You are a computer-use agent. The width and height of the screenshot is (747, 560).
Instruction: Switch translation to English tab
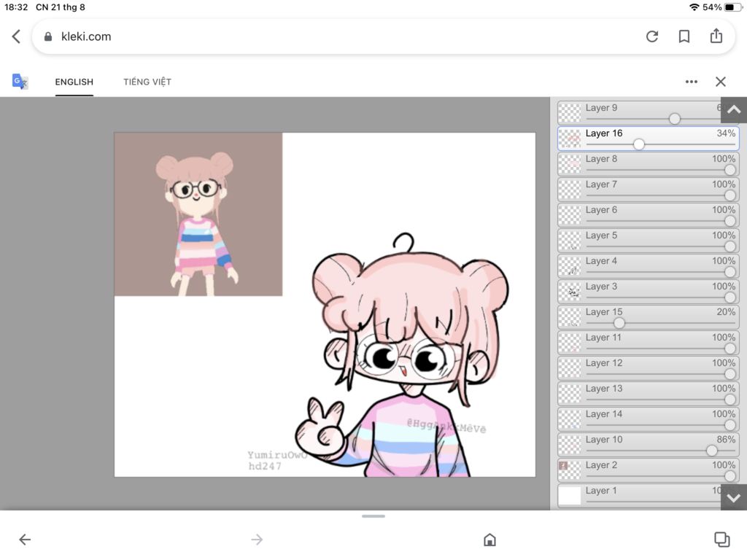coord(74,82)
